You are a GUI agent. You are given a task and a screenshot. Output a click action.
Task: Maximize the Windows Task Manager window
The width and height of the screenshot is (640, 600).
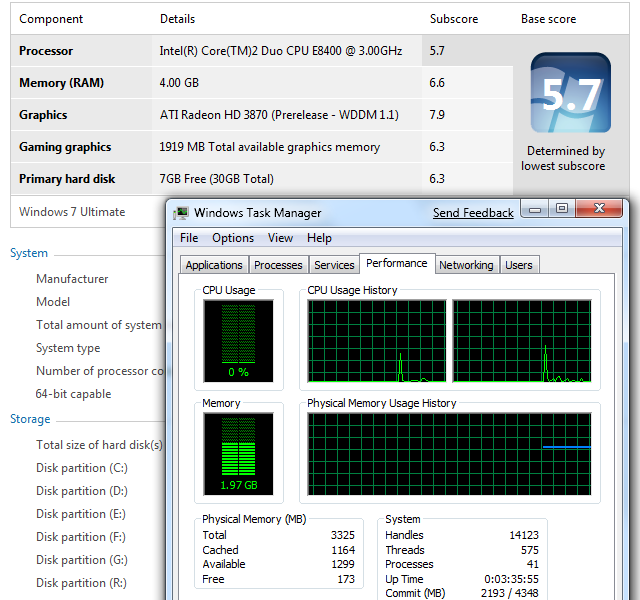click(562, 209)
